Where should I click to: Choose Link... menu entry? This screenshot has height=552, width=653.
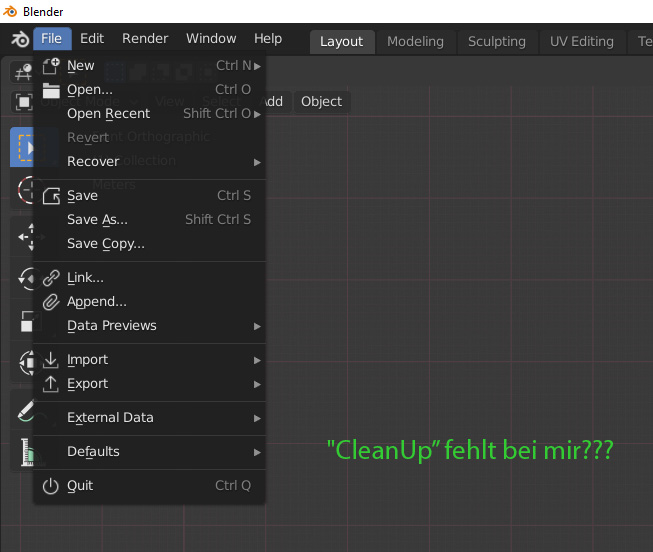point(150,278)
